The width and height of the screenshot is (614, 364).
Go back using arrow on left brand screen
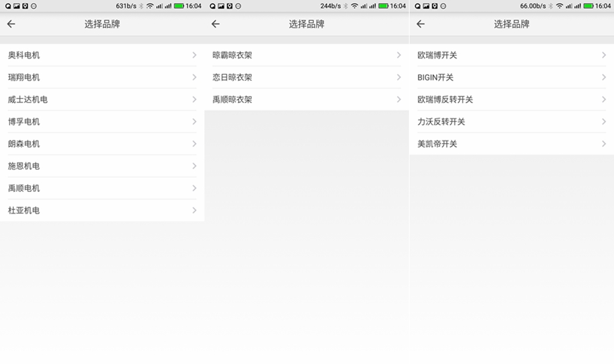[x=11, y=24]
